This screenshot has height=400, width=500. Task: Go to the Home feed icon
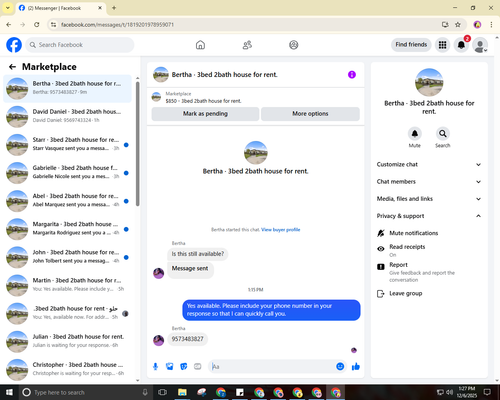[x=200, y=45]
